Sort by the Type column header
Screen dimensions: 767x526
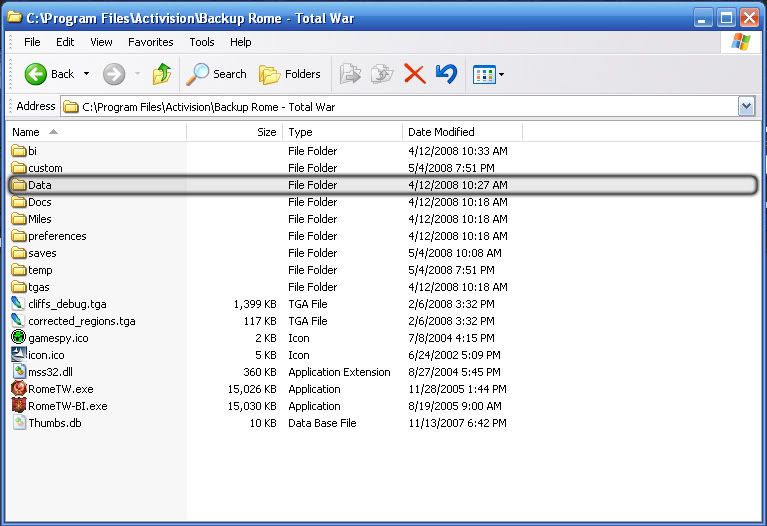click(342, 132)
